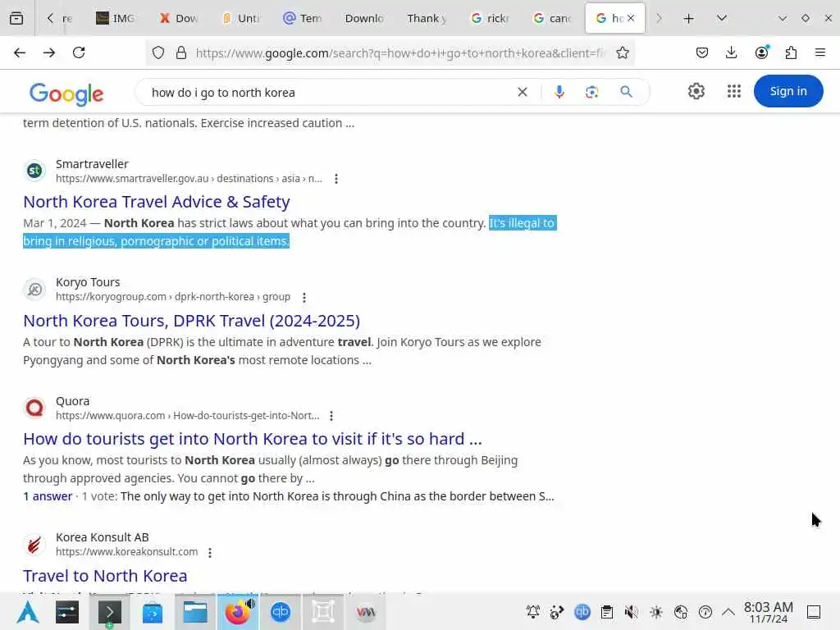Click the Google search query field

tap(326, 92)
